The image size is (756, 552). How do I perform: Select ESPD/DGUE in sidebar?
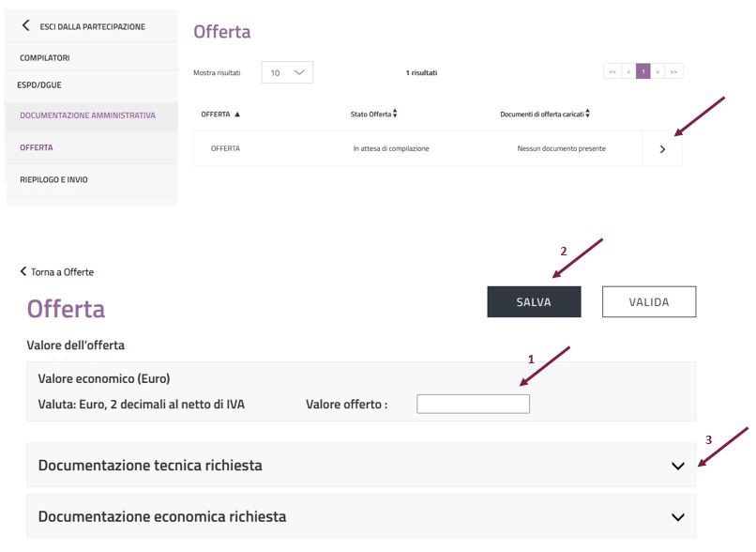(x=39, y=84)
